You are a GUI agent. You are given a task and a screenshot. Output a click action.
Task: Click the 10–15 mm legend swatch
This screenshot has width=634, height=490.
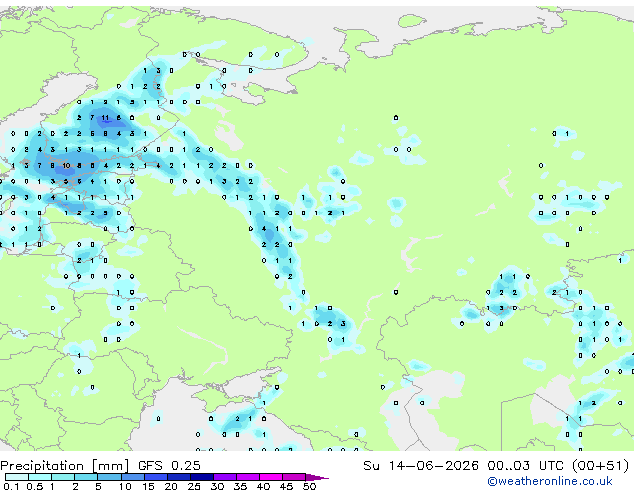coord(133,477)
